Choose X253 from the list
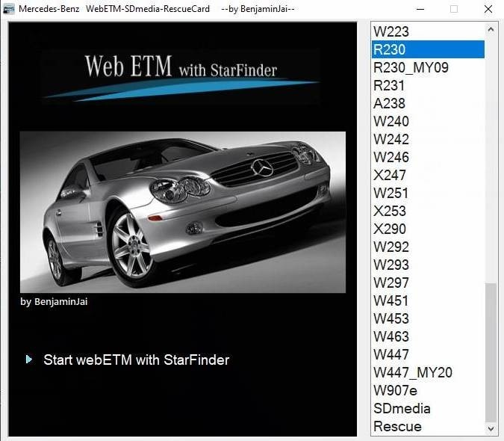 pyautogui.click(x=428, y=211)
